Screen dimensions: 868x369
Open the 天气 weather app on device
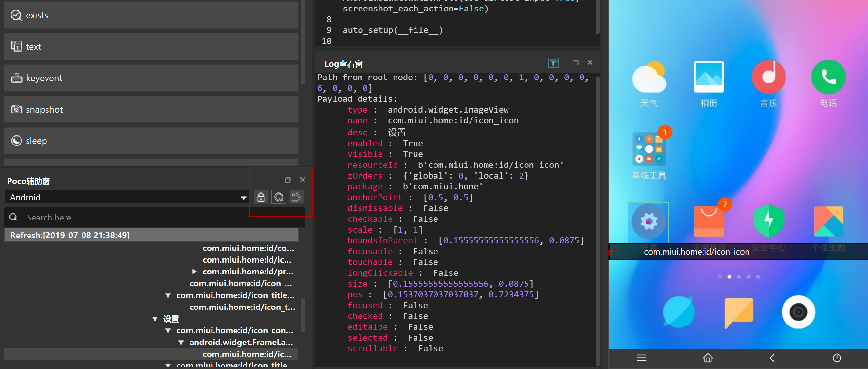tap(649, 77)
